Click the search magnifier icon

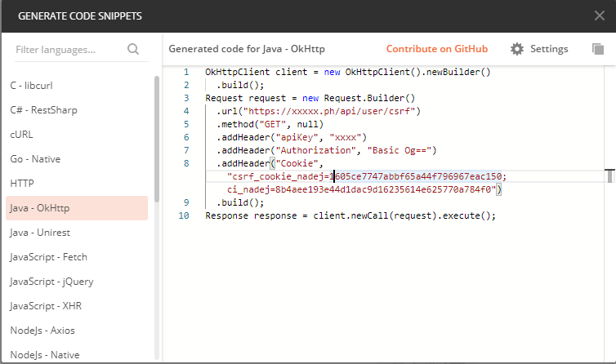tap(134, 50)
